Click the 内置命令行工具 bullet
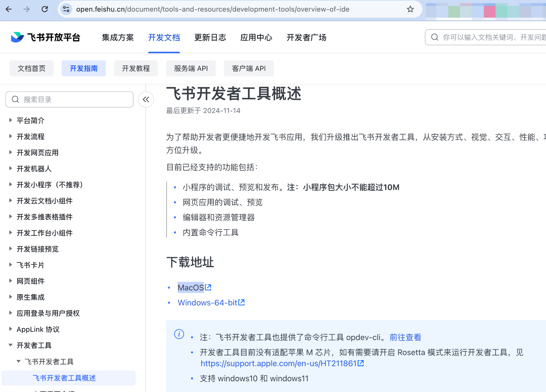546x392 pixels. tap(211, 233)
